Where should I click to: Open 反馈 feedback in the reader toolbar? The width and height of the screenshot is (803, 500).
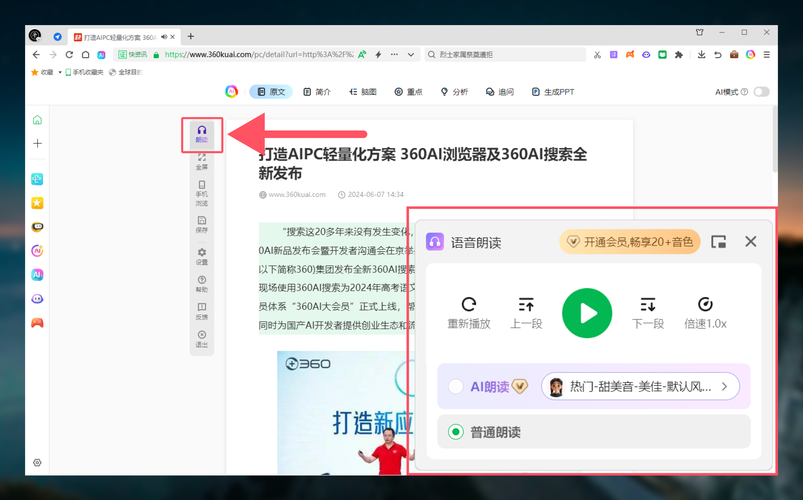[202, 311]
